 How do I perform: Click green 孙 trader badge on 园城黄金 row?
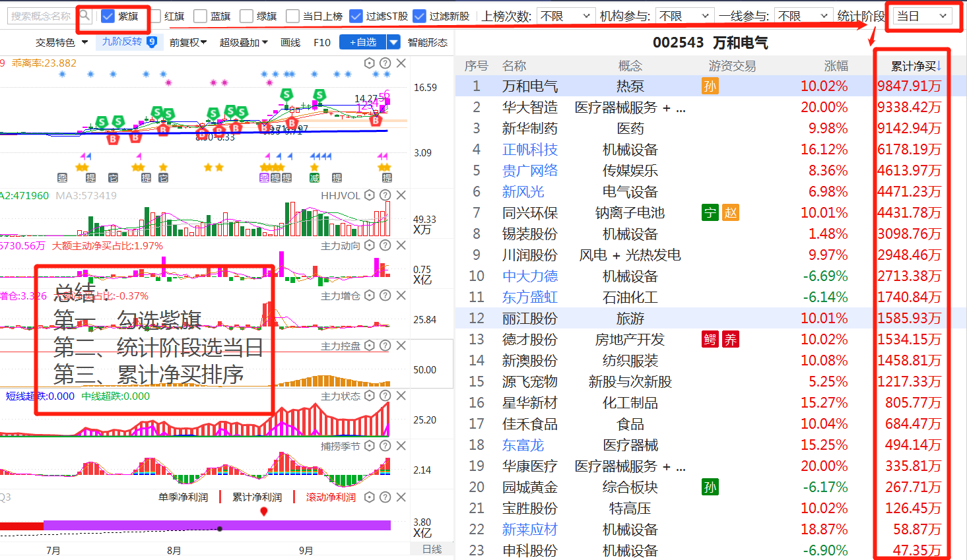point(710,487)
